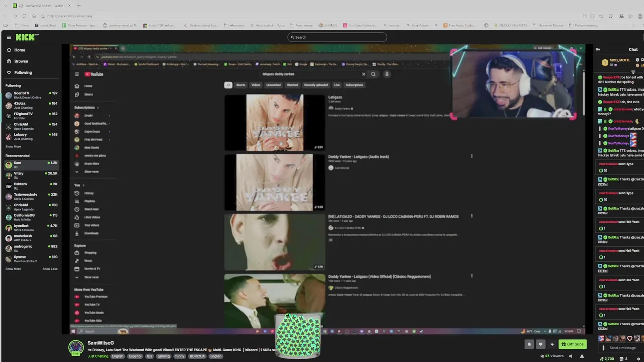This screenshot has height=362, width=644.
Task: Open Vitaly channel in Recommended
Action: [31, 175]
